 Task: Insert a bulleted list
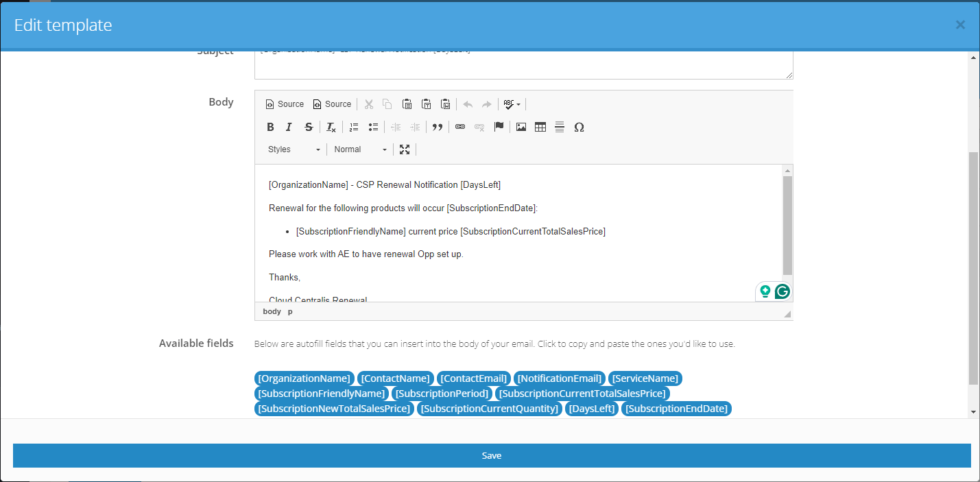(373, 127)
